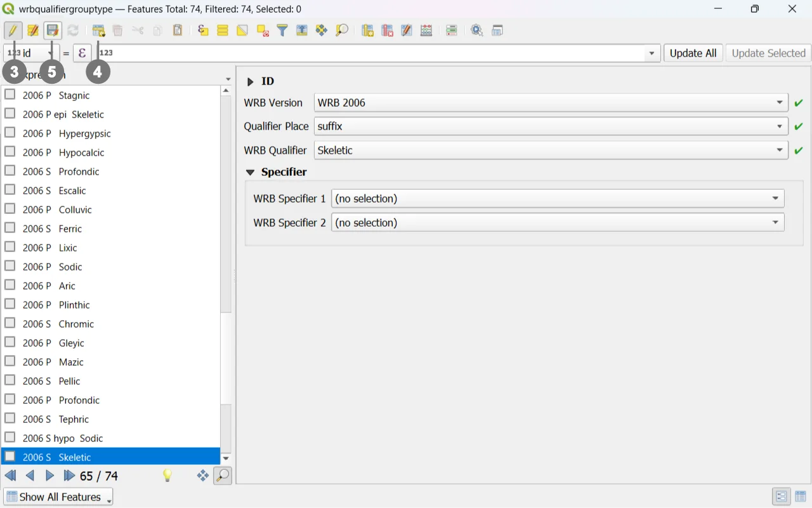Open the field calculator abacus icon
The image size is (812, 508).
click(x=426, y=30)
